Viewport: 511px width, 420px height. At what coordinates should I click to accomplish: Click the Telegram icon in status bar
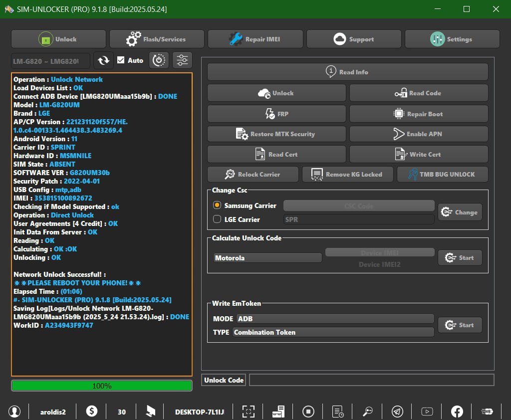point(397,412)
